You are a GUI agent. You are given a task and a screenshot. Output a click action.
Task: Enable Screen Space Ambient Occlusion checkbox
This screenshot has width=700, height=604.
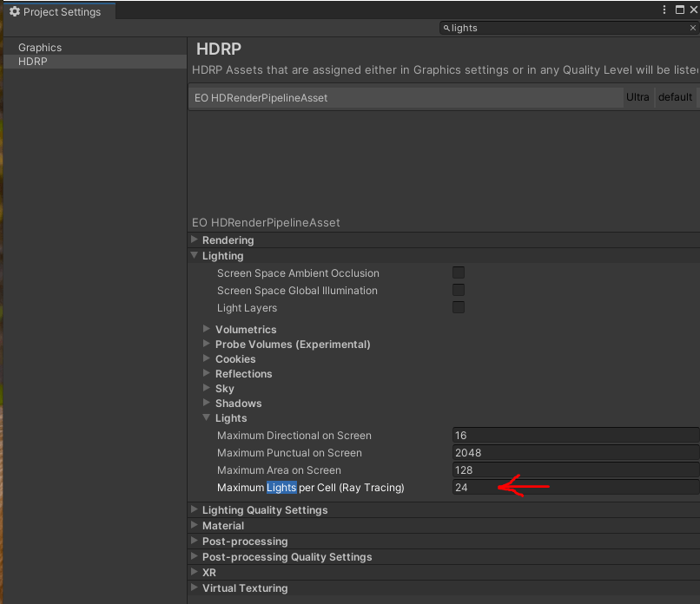(x=459, y=272)
